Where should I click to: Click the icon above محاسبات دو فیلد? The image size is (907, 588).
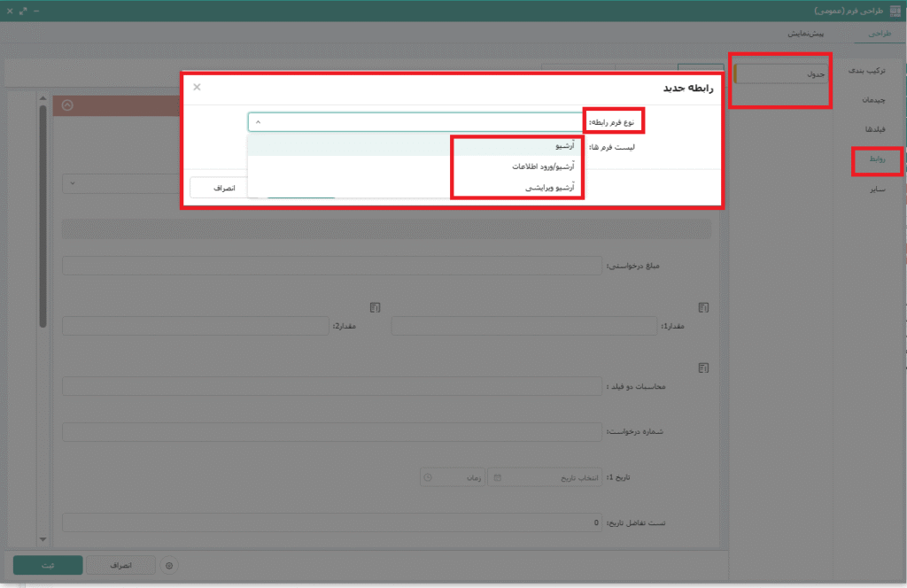pyautogui.click(x=703, y=367)
